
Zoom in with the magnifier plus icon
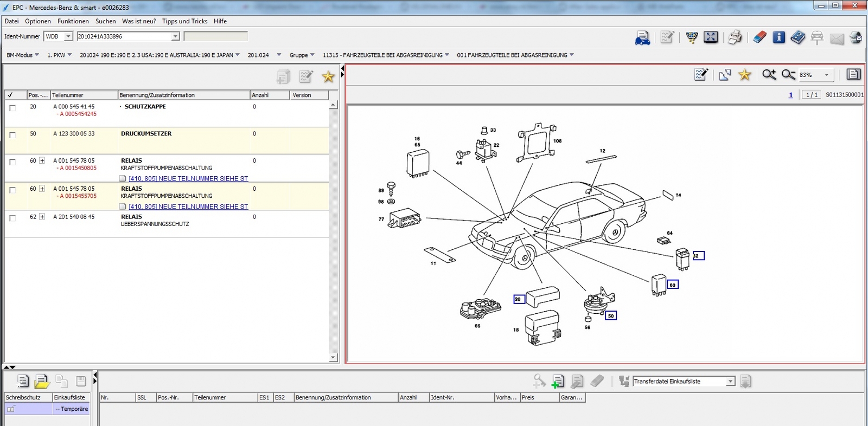[769, 74]
